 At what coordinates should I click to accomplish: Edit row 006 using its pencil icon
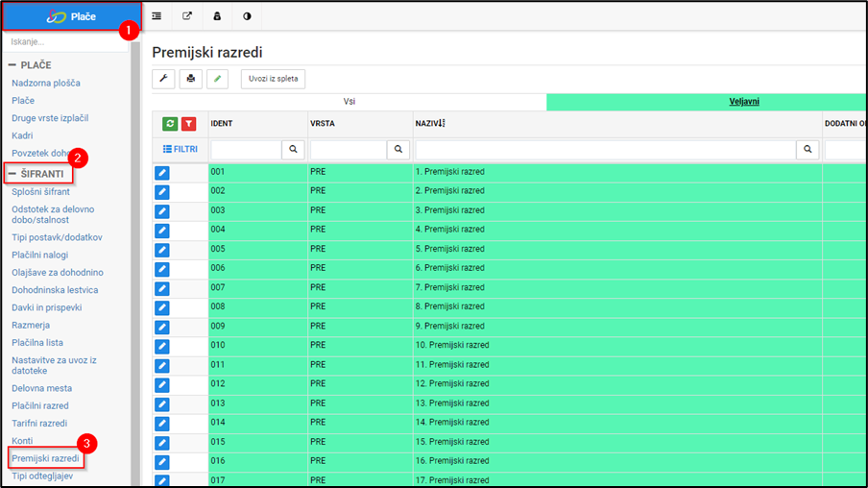click(x=162, y=269)
